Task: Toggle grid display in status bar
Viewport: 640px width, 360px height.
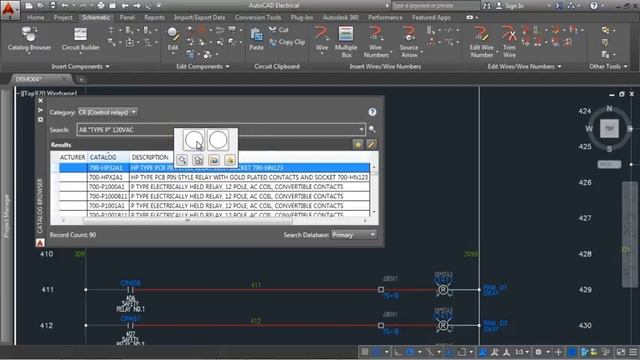Action: [x=364, y=352]
